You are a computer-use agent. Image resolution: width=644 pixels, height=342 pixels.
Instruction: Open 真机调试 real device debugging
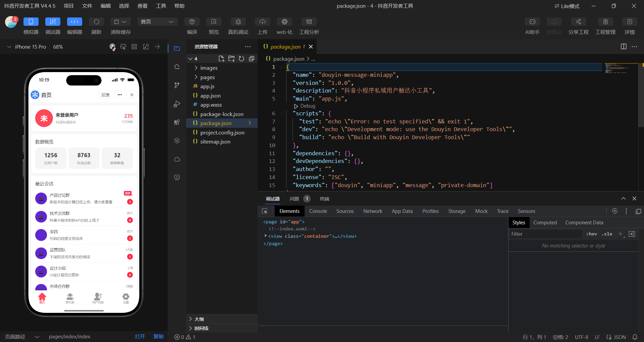point(238,22)
